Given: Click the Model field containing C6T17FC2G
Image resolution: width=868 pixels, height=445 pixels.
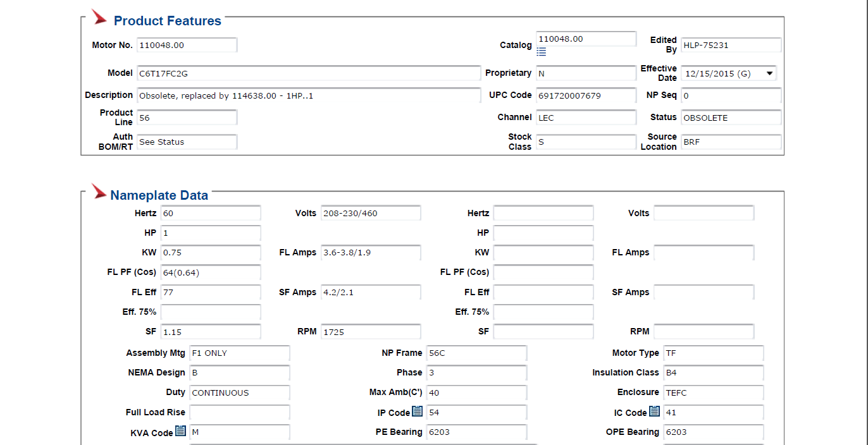Looking at the screenshot, I should tap(309, 73).
